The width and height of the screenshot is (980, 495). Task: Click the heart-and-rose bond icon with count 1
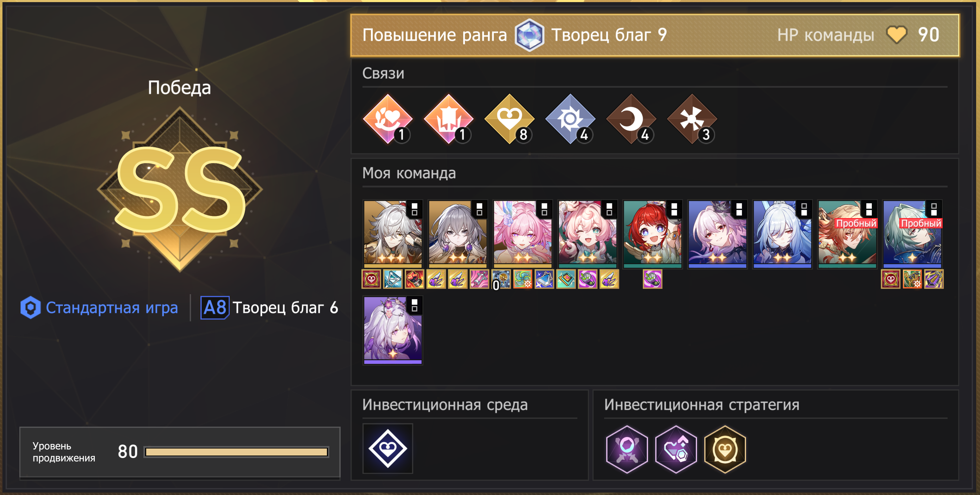tap(387, 119)
